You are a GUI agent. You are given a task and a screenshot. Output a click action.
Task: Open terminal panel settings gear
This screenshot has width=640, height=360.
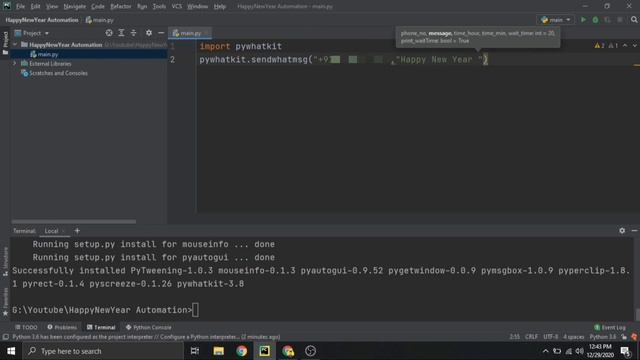tap(622, 231)
